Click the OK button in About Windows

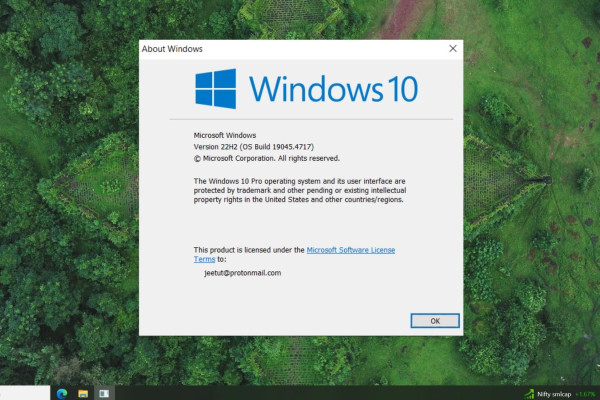[435, 321]
